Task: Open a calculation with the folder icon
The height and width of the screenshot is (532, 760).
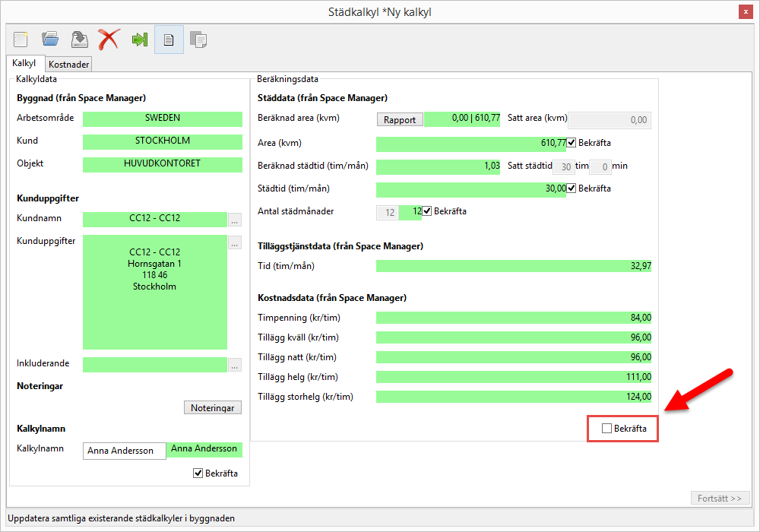Action: [x=50, y=40]
